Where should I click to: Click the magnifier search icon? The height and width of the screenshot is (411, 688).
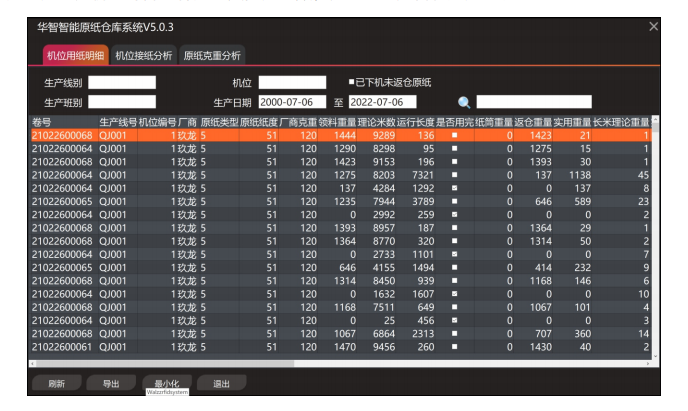(x=464, y=102)
